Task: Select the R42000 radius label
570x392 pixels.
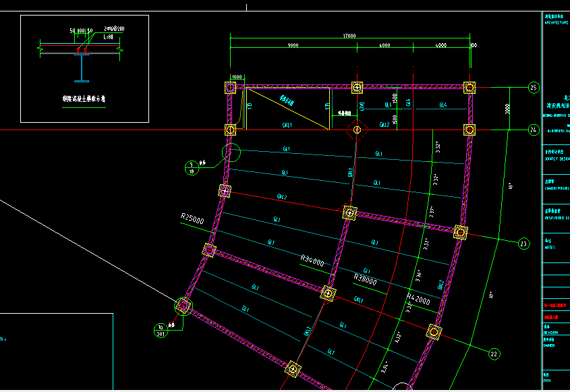Action: tap(418, 299)
